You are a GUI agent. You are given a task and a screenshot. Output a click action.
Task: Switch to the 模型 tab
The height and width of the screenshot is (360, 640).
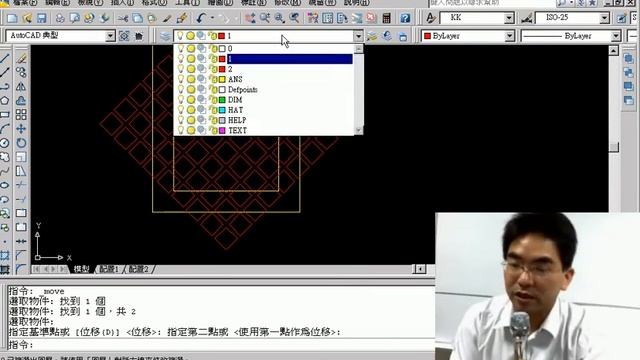pos(81,269)
